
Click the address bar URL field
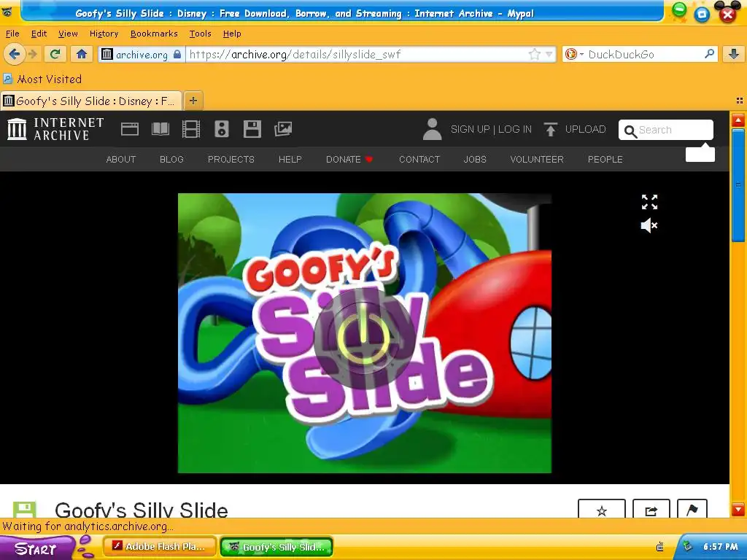(357, 54)
